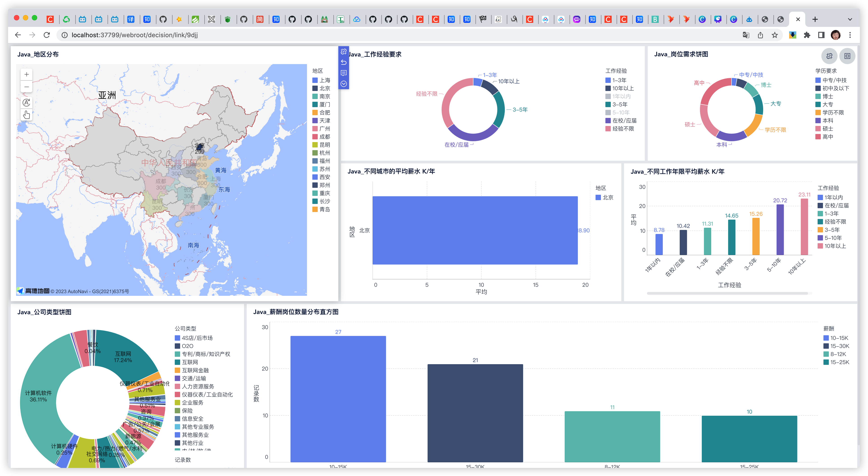
Task: Open a new browser tab
Action: click(x=815, y=19)
